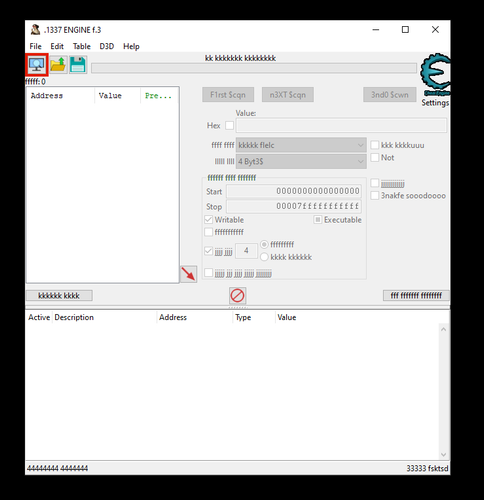Viewport: 484px width, 500px height.
Task: Click the floppy disk save icon
Action: point(78,65)
